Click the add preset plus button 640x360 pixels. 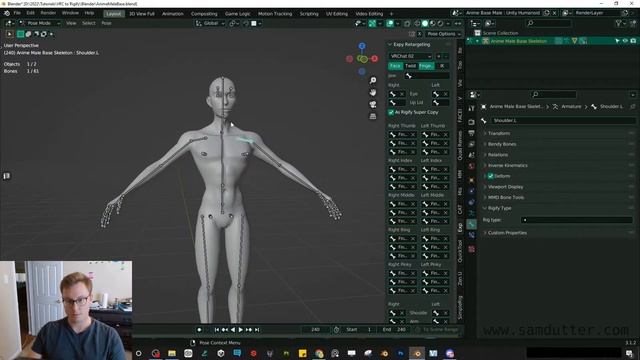point(438,56)
